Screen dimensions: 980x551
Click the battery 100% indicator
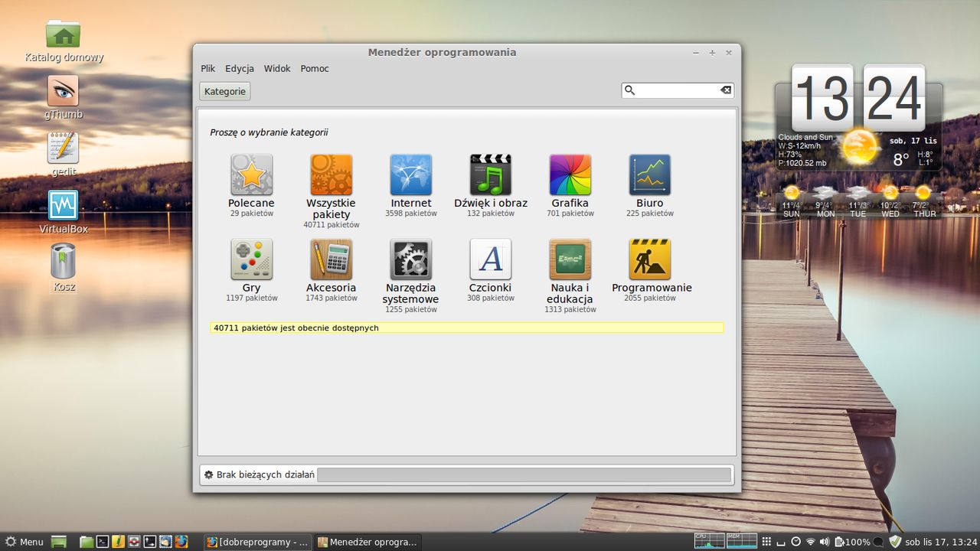click(852, 542)
